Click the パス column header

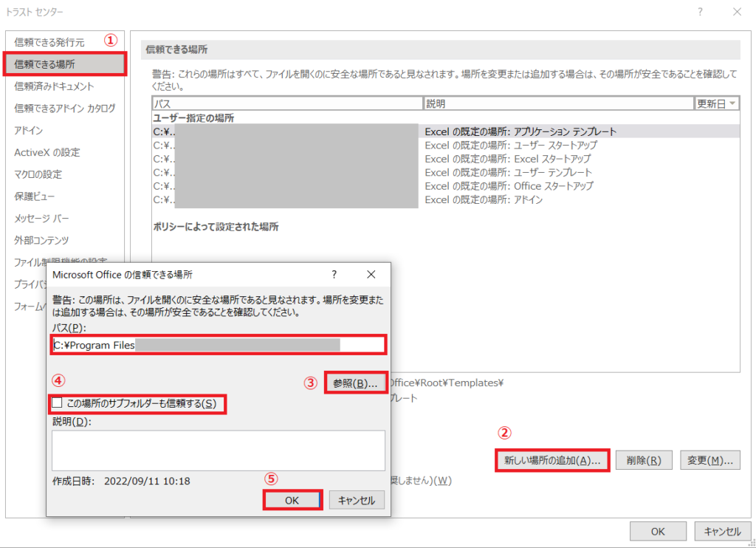[287, 103]
